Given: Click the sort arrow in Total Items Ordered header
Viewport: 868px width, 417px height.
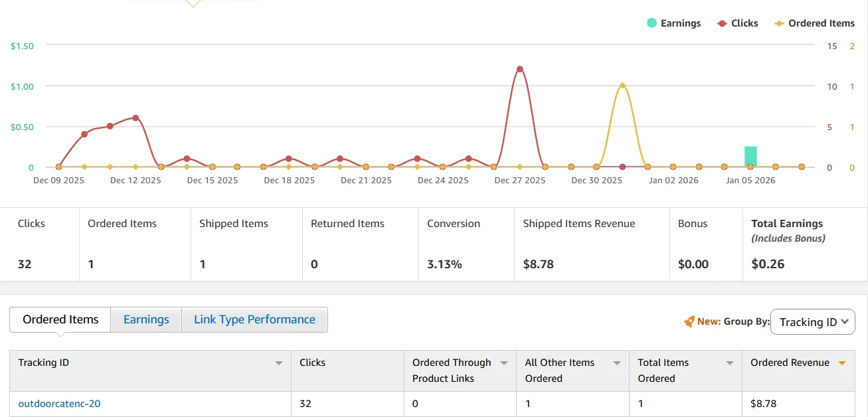Looking at the screenshot, I should 730,363.
